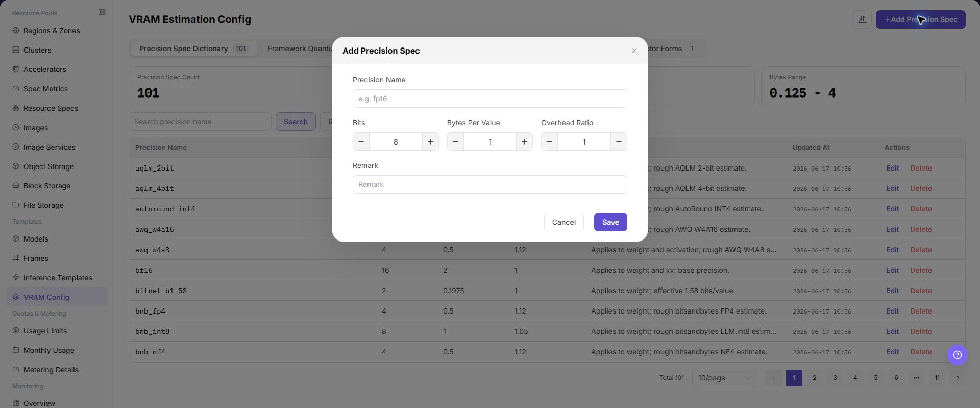This screenshot has width=980, height=408.
Task: Focus the Precision Name input field
Action: coord(489,99)
